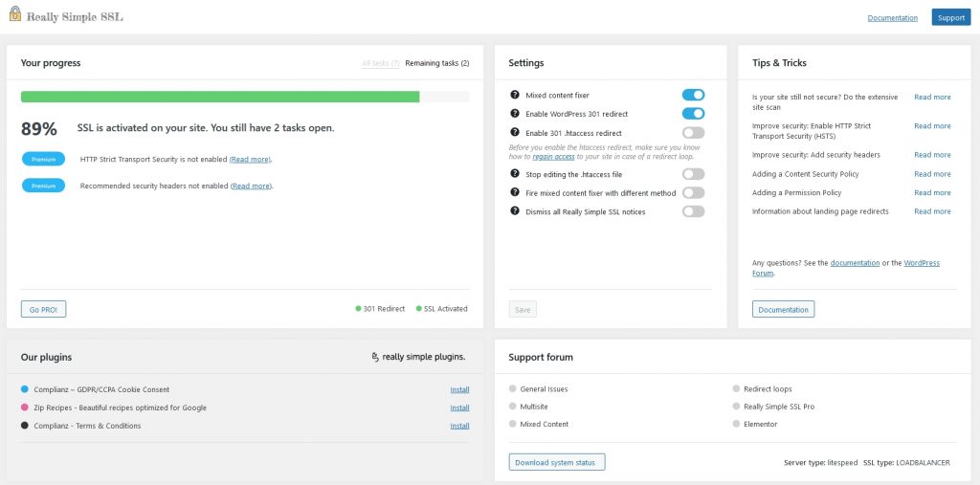Toggle Dismiss all Really Simple SSL notices
Viewport: 980px width, 485px height.
point(693,211)
